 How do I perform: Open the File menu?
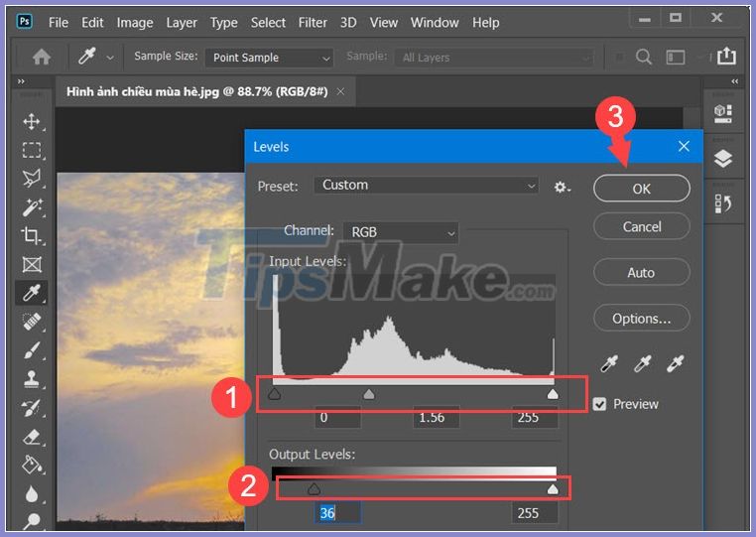pos(59,23)
